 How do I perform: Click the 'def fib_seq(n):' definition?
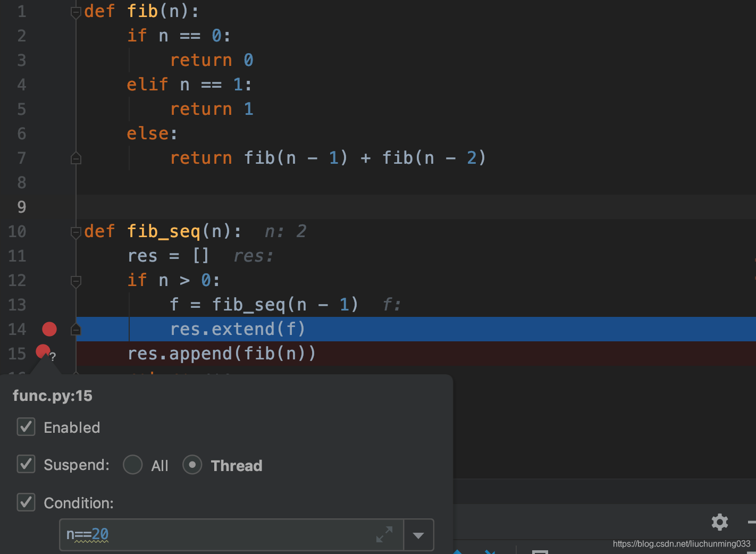point(163,231)
